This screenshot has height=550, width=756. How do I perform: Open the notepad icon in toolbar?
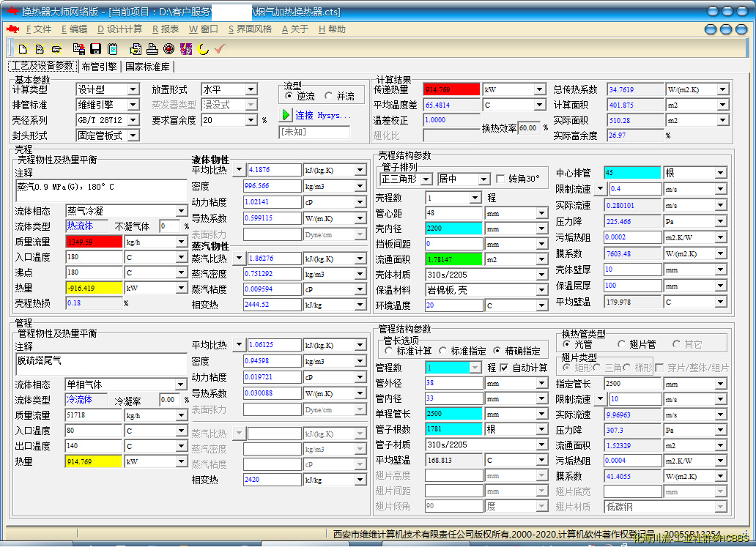pos(113,48)
